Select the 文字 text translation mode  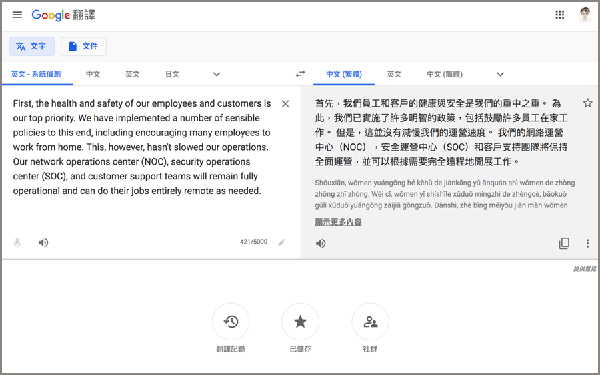click(x=32, y=46)
